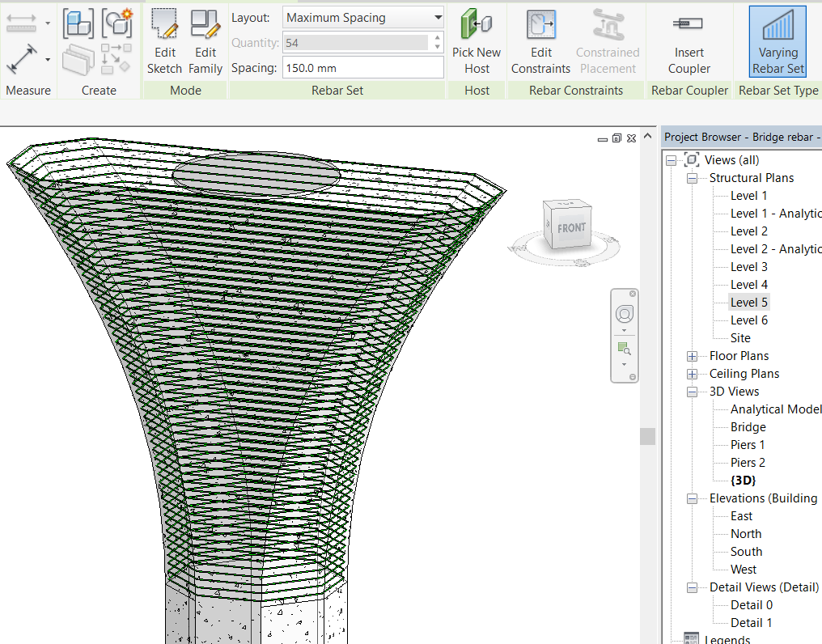Expand the Floor Plans tree node
The image size is (822, 644).
click(x=692, y=355)
